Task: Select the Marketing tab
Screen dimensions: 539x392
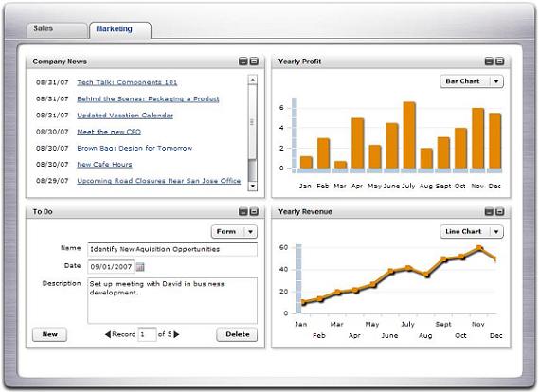Action: pos(120,30)
